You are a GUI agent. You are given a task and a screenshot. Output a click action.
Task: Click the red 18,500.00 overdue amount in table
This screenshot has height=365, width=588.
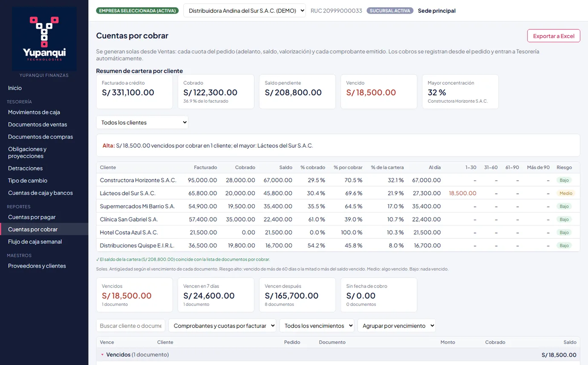click(x=463, y=193)
